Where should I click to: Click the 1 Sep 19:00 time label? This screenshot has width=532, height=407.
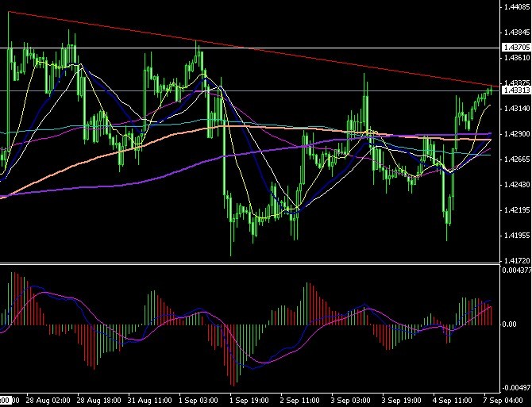click(249, 400)
